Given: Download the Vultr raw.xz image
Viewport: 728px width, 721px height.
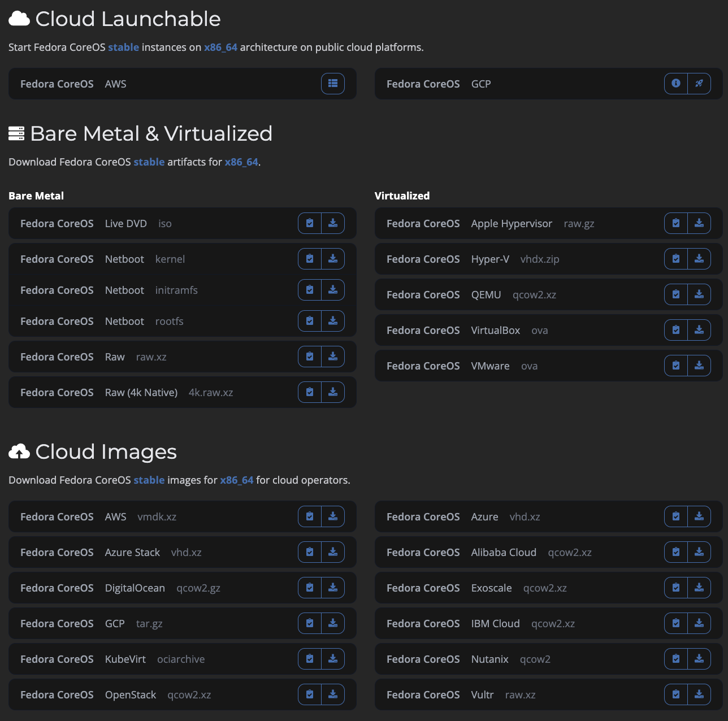Looking at the screenshot, I should (x=699, y=694).
